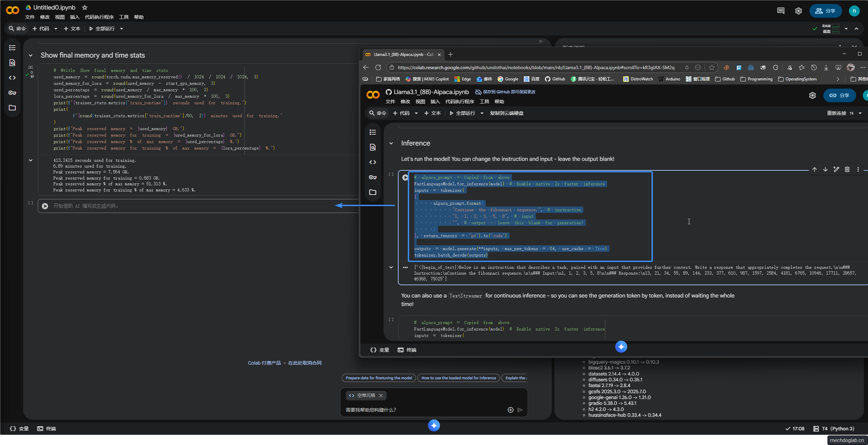The height and width of the screenshot is (445, 868).
Task: Delete the selected Inference cell
Action: point(847,169)
